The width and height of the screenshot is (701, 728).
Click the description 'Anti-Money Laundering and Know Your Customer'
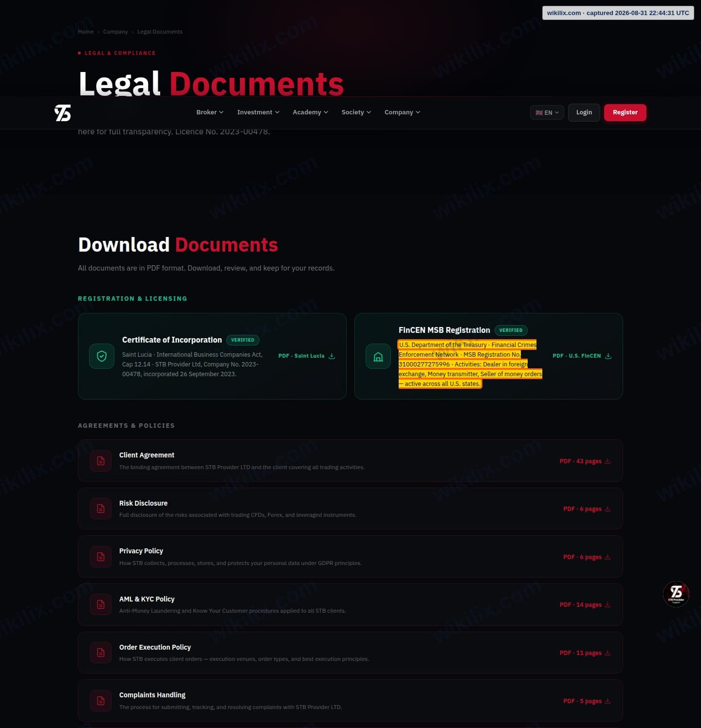coord(233,611)
